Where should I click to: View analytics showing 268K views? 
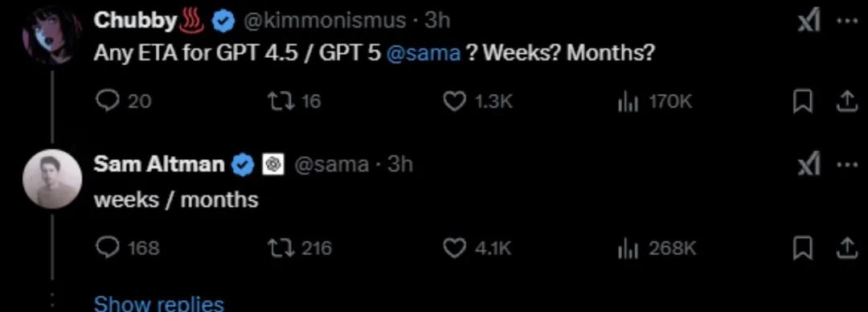coord(657,248)
